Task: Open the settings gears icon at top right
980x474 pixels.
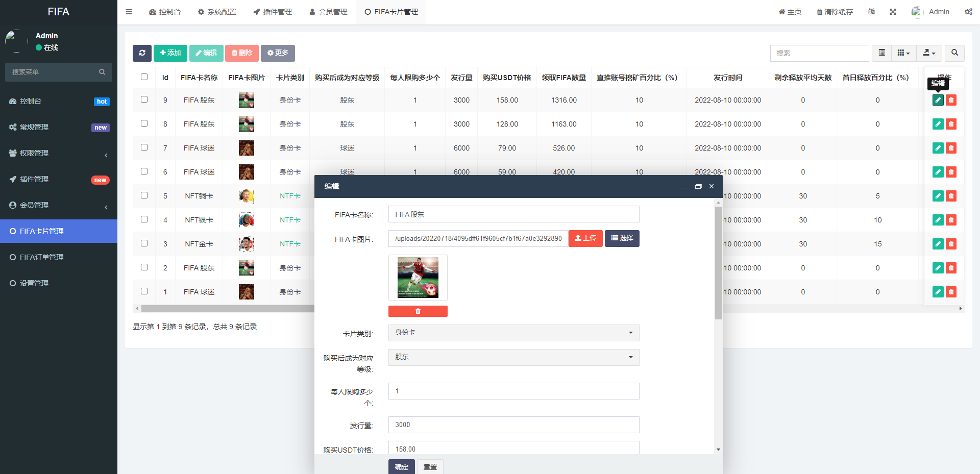Action: pos(968,12)
